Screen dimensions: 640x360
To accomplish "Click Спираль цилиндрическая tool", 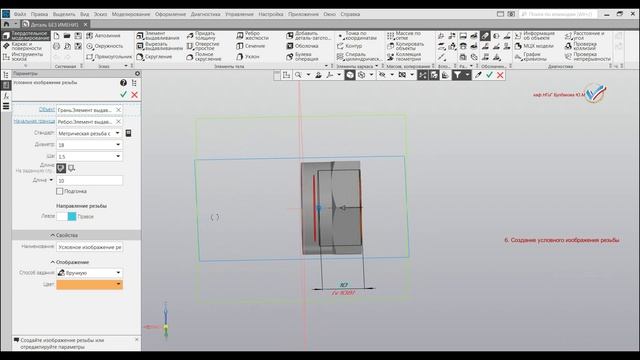I will coord(360,57).
